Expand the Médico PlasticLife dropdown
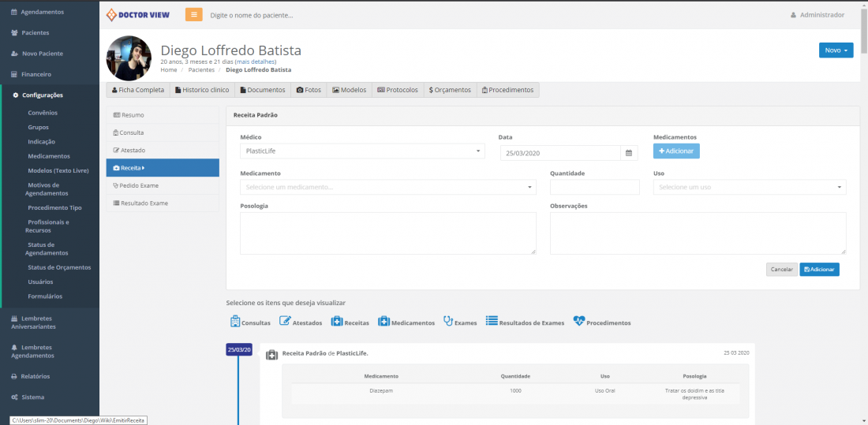Image resolution: width=868 pixels, height=425 pixels. pos(362,151)
